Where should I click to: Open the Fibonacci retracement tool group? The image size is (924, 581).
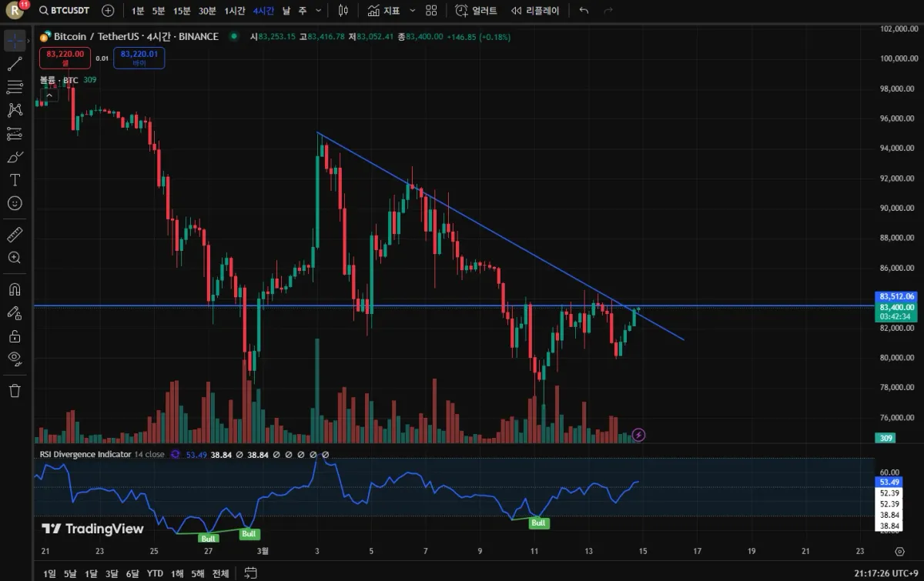(x=15, y=87)
